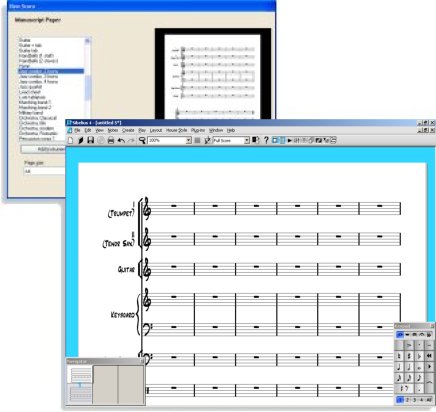Open the 100% zoom level dropdown
436x412 pixels.
189,141
